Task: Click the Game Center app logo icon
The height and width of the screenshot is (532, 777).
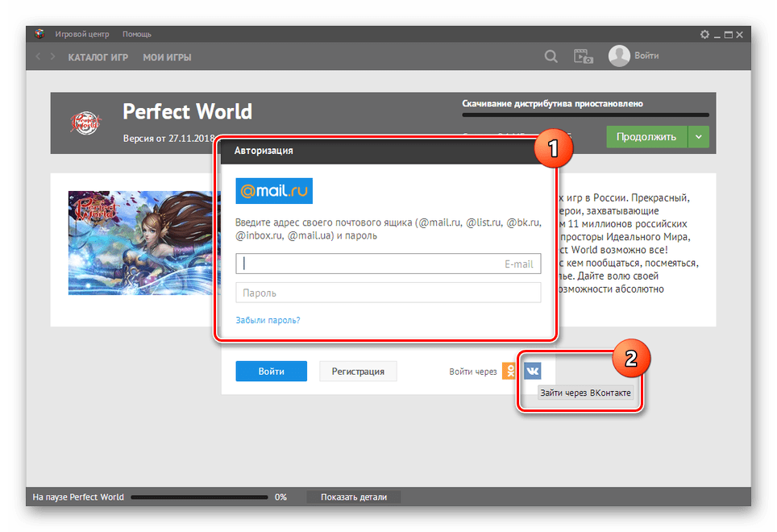Action: (x=39, y=34)
